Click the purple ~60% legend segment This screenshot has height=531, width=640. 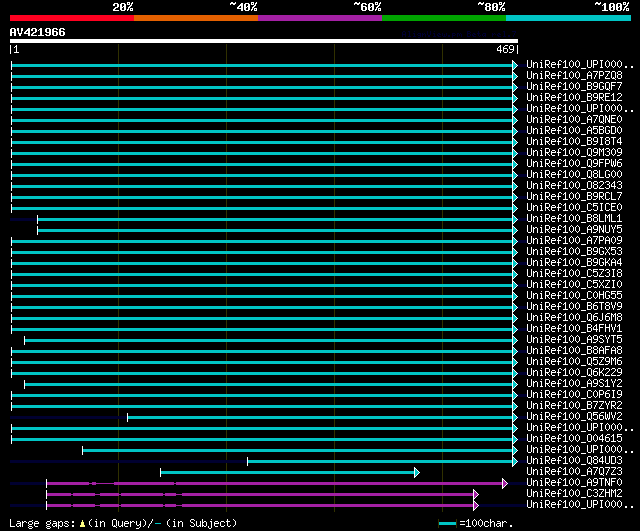click(320, 18)
